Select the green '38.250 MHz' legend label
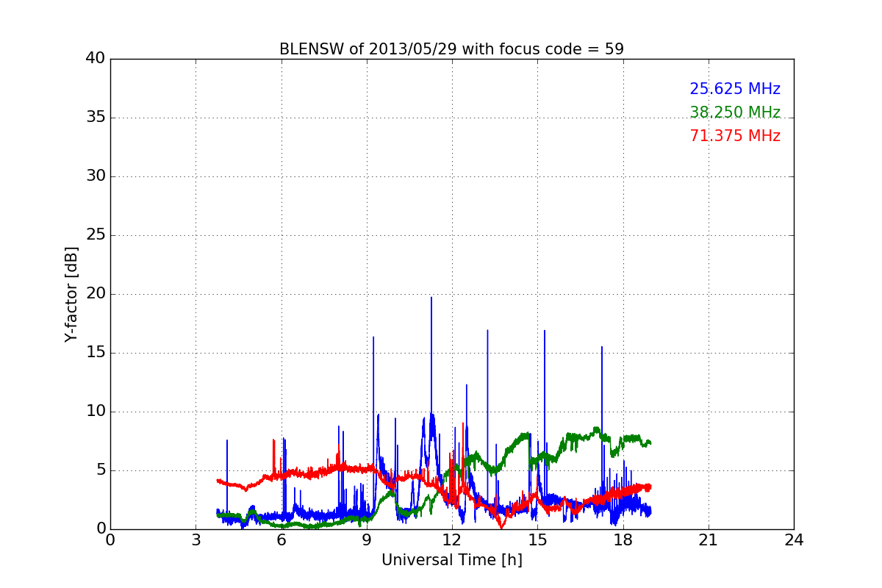This screenshot has width=882, height=588. coord(735,112)
